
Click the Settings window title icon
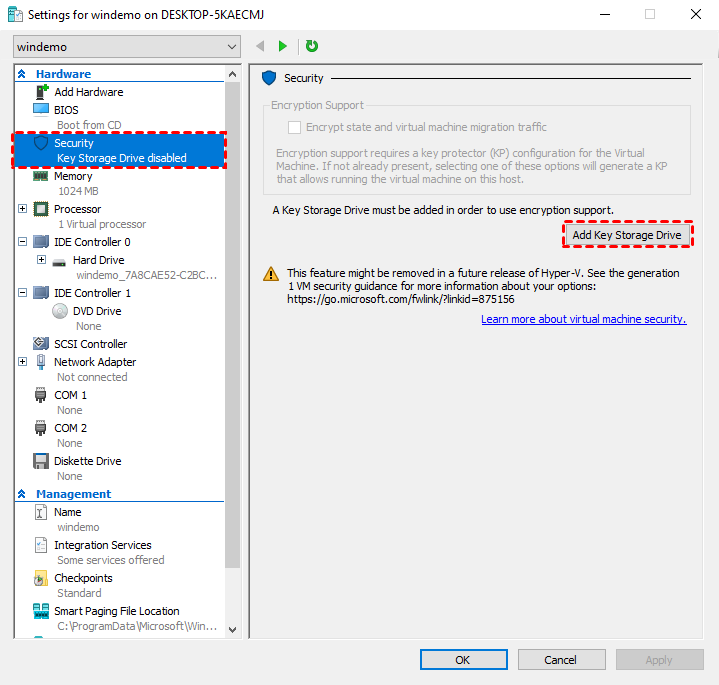click(15, 15)
